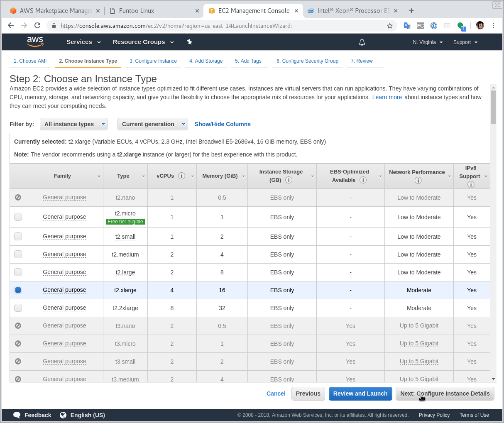Image resolution: width=504 pixels, height=423 pixels.
Task: Click the scrollbar down arrow
Action: click(x=493, y=379)
